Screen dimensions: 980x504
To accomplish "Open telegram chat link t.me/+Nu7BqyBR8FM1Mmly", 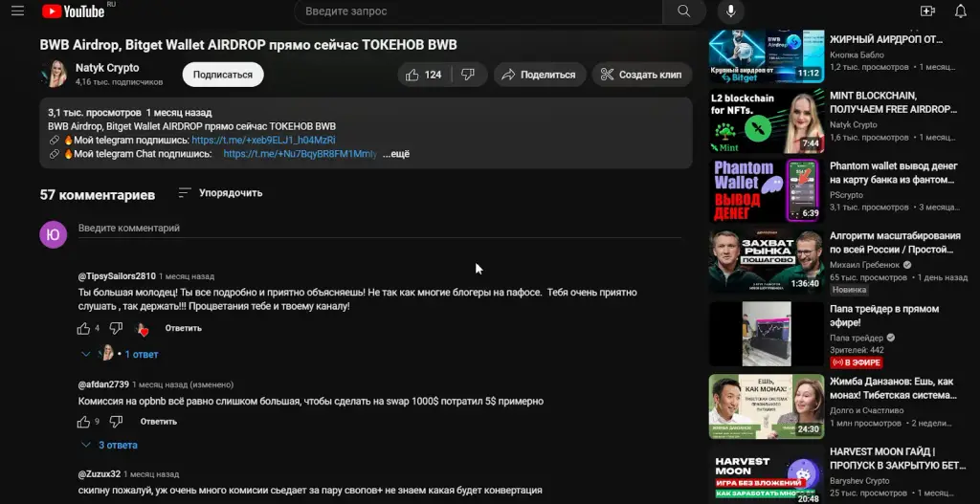I will pos(300,154).
